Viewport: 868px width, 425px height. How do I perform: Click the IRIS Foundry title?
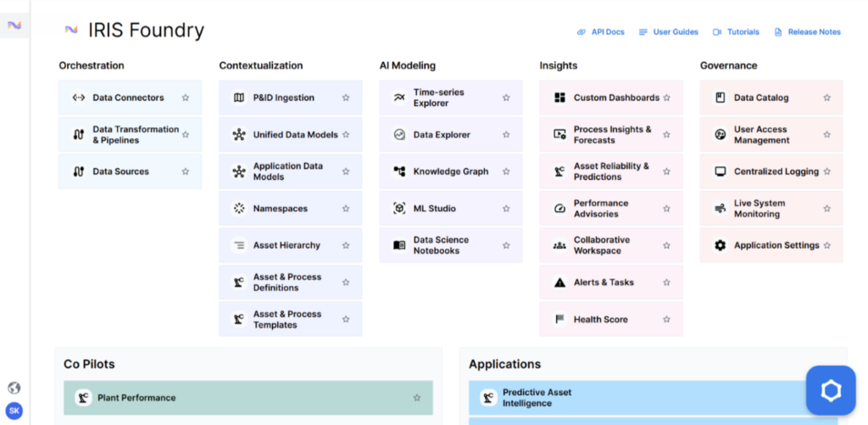(146, 30)
